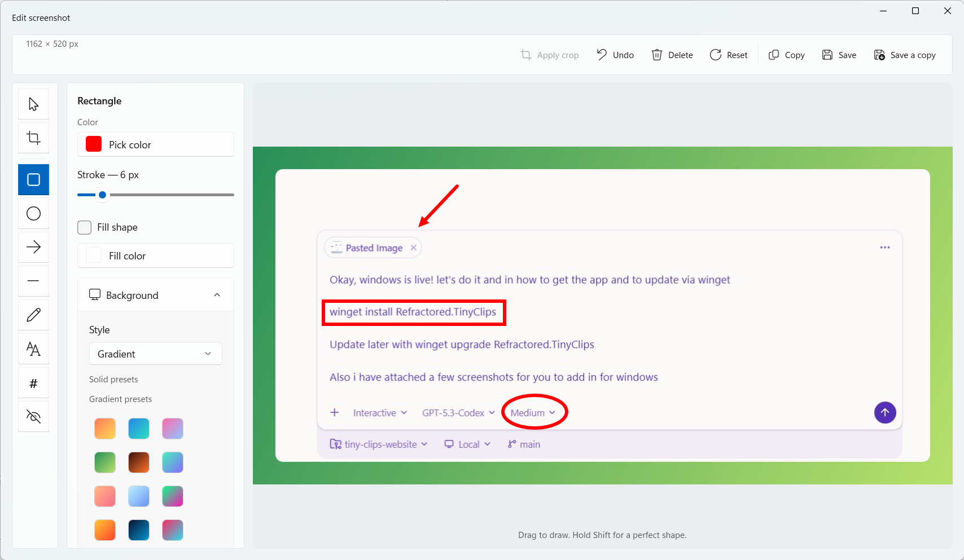This screenshot has height=560, width=964.
Task: Select the rectangle shape tool
Action: click(x=34, y=180)
